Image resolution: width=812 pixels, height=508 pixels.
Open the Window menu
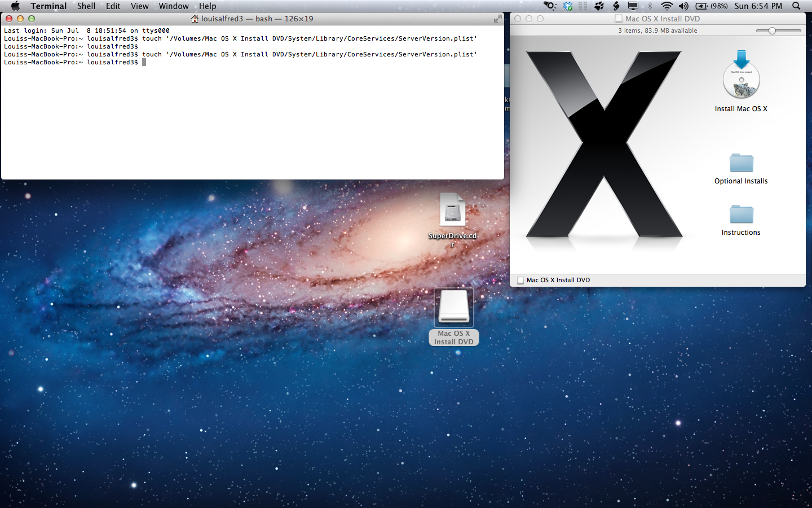(174, 6)
